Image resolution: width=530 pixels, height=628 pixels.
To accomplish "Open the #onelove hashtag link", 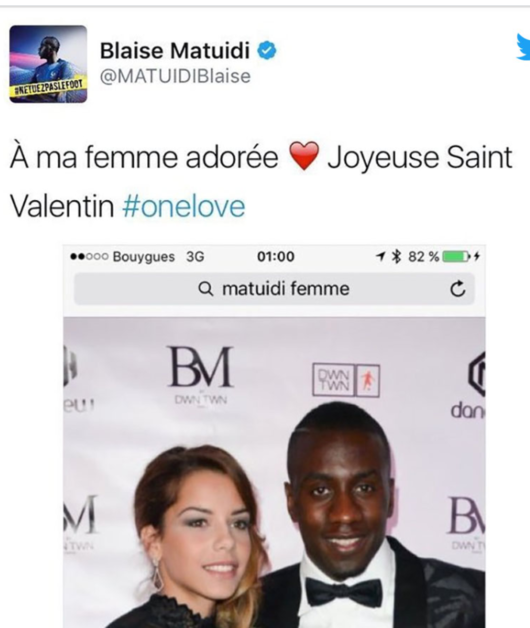I will point(184,207).
